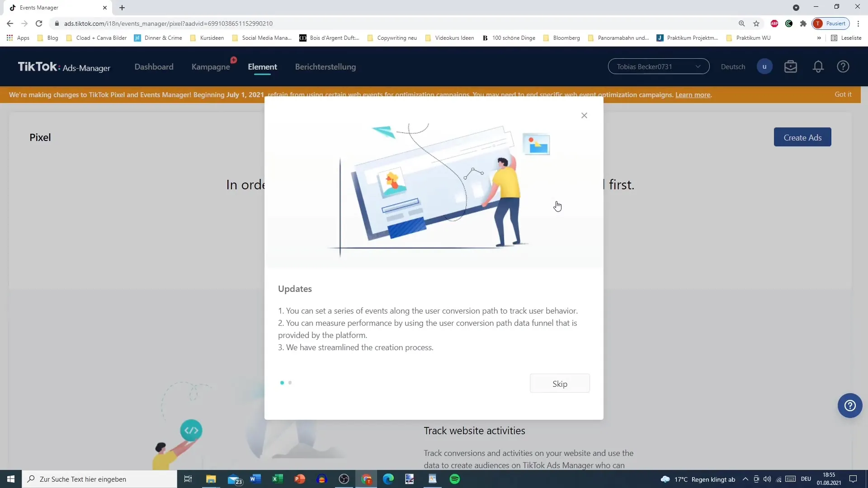Close the Events Manager tab

click(x=105, y=8)
